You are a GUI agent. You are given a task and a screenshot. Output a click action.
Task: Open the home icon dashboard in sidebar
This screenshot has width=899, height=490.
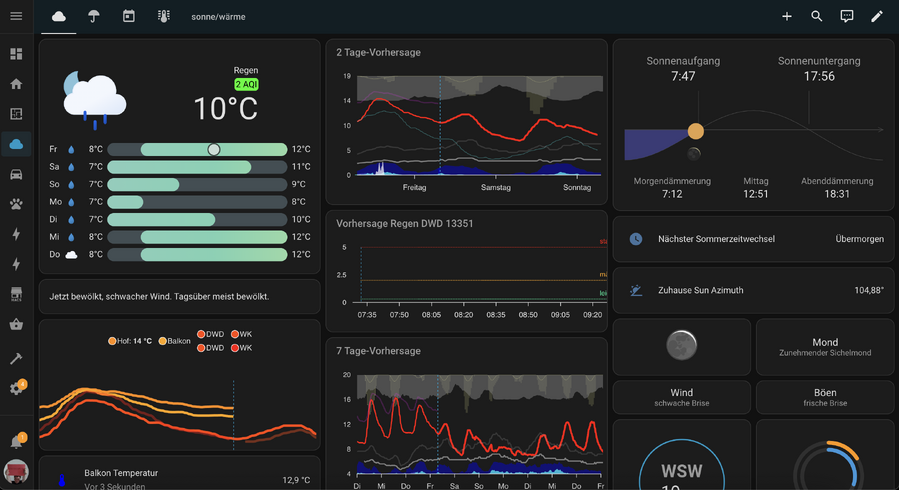pos(16,84)
